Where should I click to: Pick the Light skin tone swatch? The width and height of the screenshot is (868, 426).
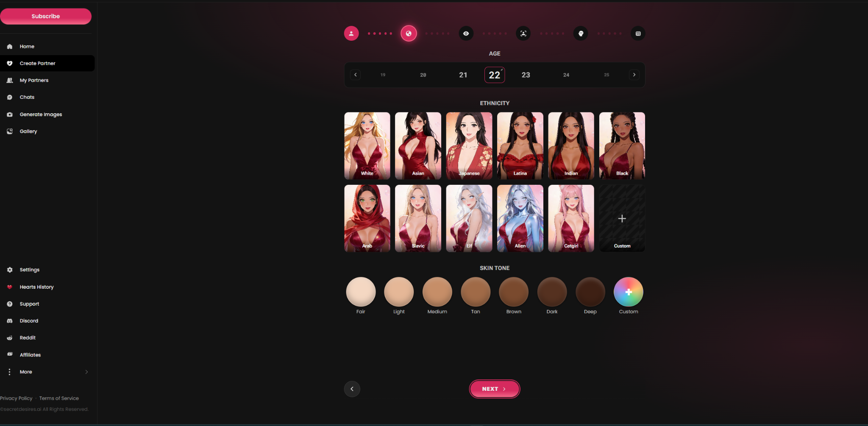point(399,292)
